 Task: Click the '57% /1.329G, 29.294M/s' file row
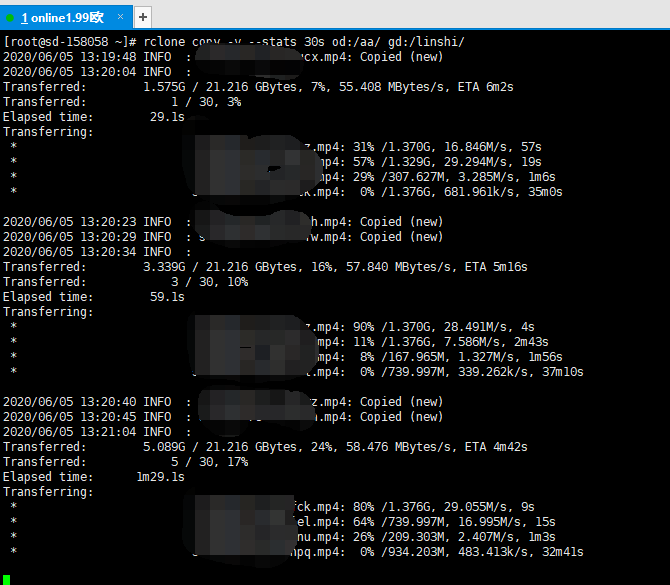[276, 162]
